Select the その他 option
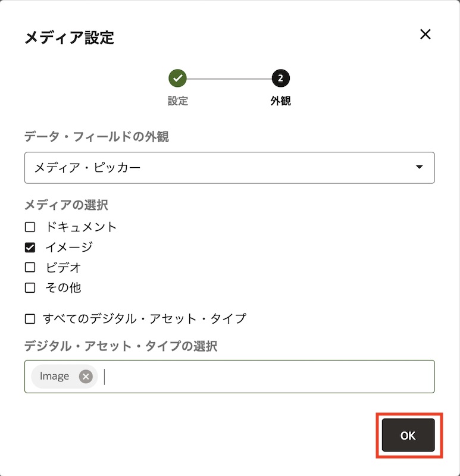460x476 pixels. 30,287
